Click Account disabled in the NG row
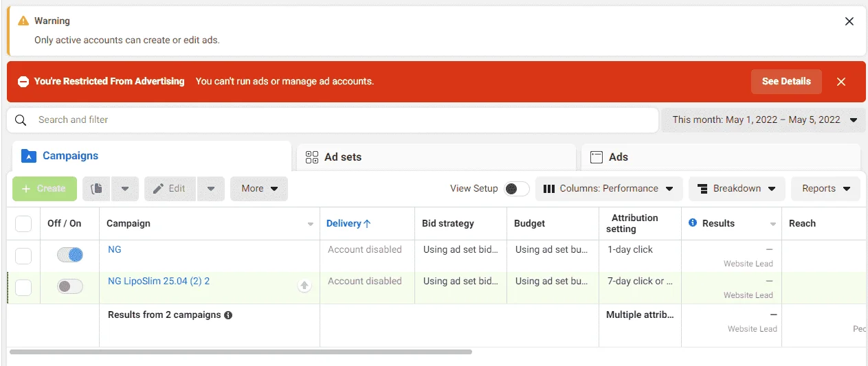Screen dimensions: 868x366 pyautogui.click(x=365, y=250)
